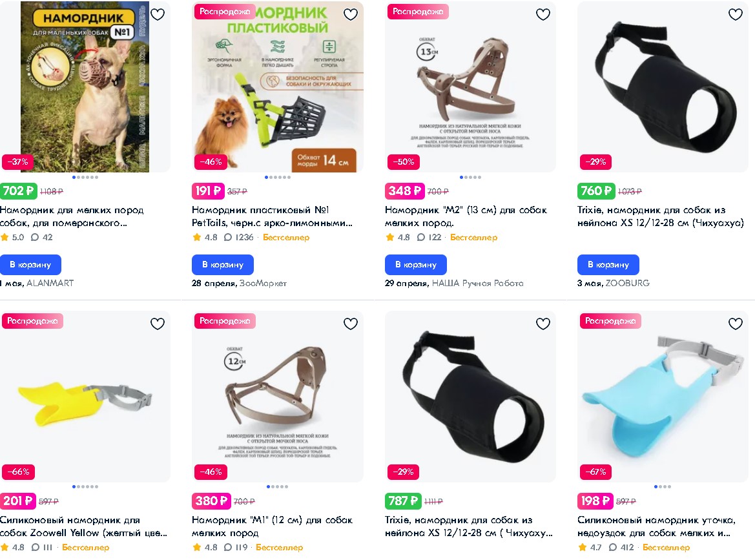Open the M1 (12 см) muzzle title link
Viewport: 755px width, 560px height.
[x=272, y=526]
